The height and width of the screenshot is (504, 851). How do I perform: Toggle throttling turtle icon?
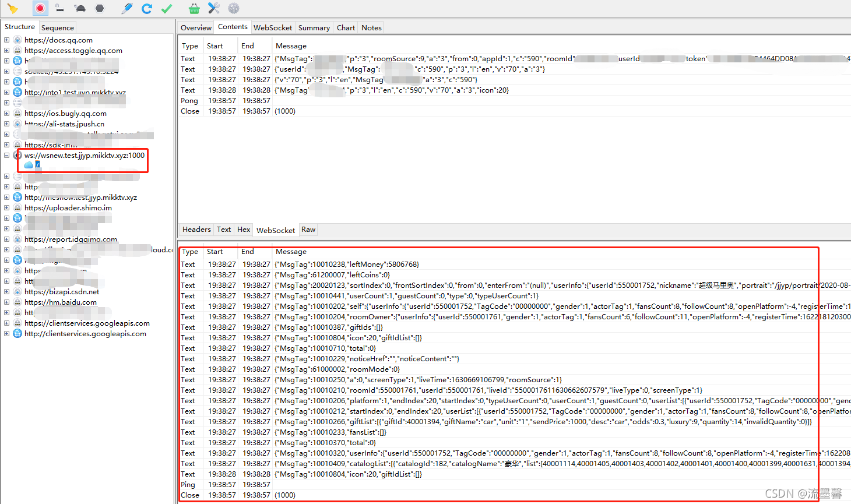click(80, 8)
